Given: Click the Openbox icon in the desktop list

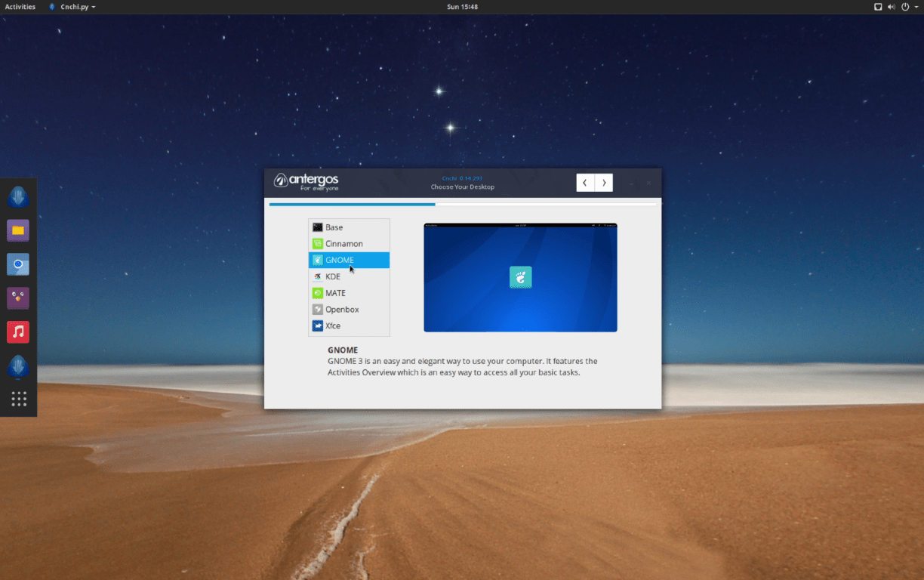Looking at the screenshot, I should pos(318,309).
